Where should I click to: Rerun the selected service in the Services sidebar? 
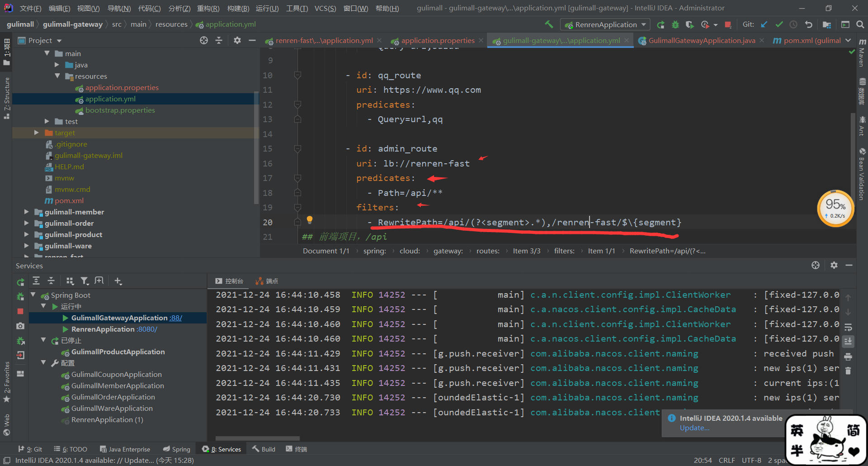pos(20,282)
